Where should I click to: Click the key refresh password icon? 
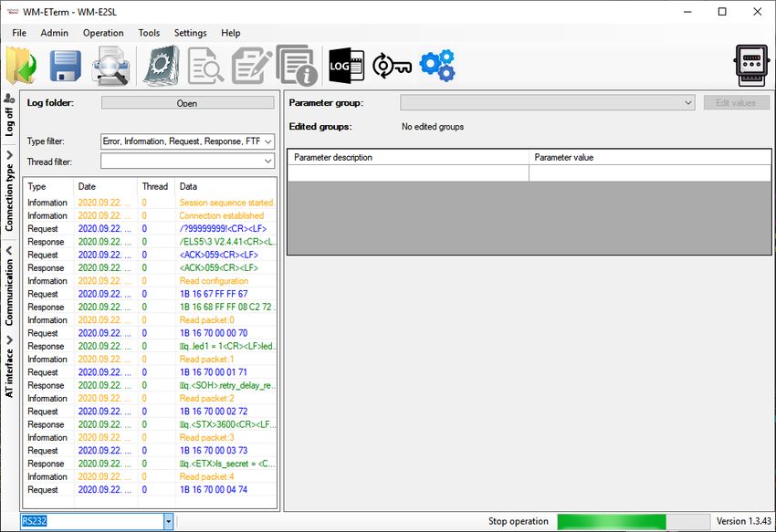pyautogui.click(x=392, y=66)
